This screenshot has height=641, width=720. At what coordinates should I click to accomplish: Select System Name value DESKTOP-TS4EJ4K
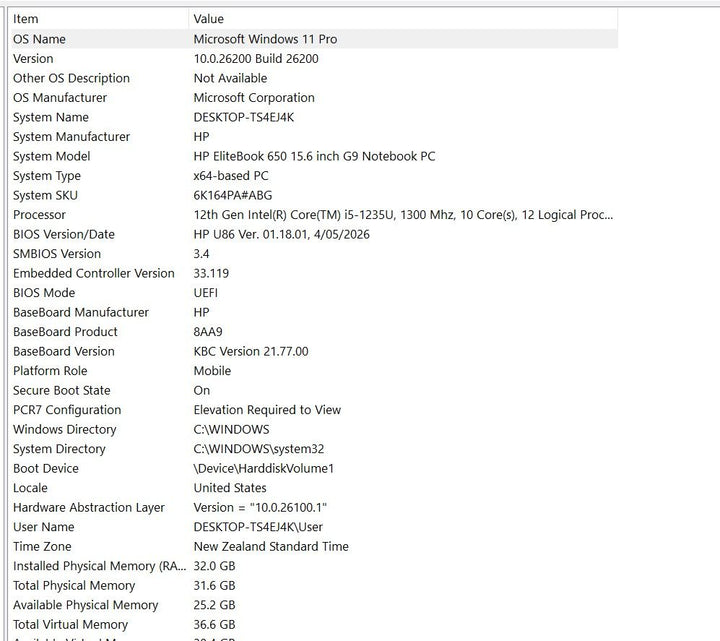(x=243, y=117)
